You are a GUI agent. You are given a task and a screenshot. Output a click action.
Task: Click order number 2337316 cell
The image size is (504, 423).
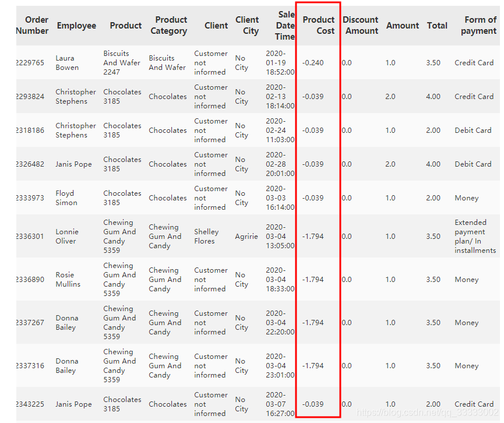coord(30,365)
